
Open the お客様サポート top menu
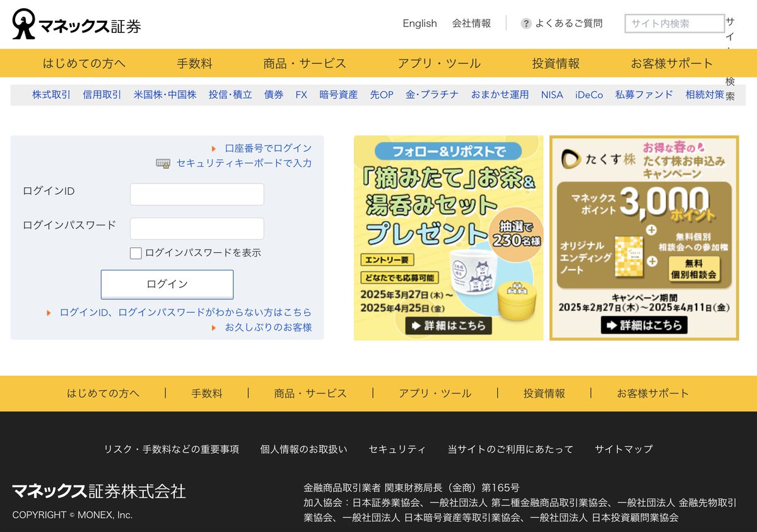(x=672, y=63)
